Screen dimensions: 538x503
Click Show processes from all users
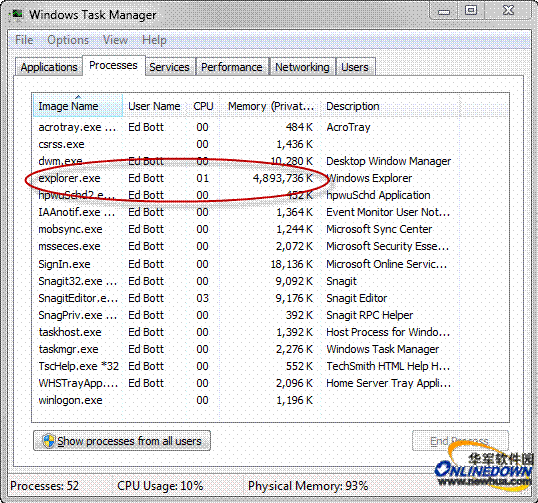(x=122, y=441)
